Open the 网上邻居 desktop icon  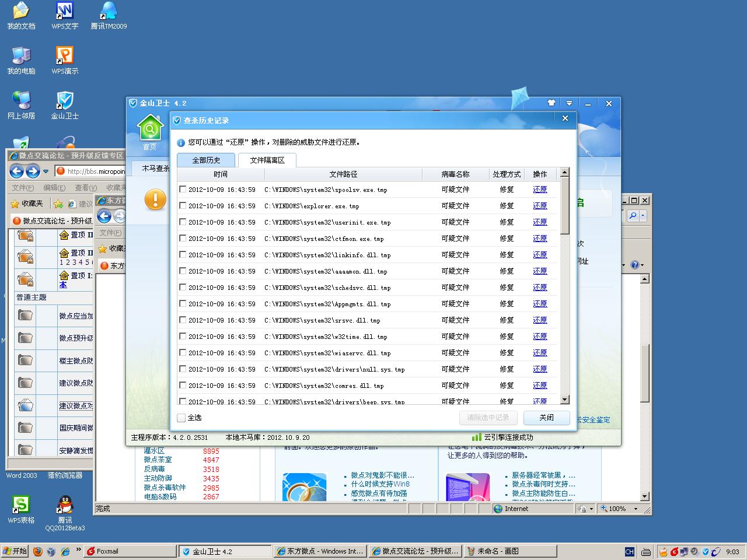click(21, 106)
